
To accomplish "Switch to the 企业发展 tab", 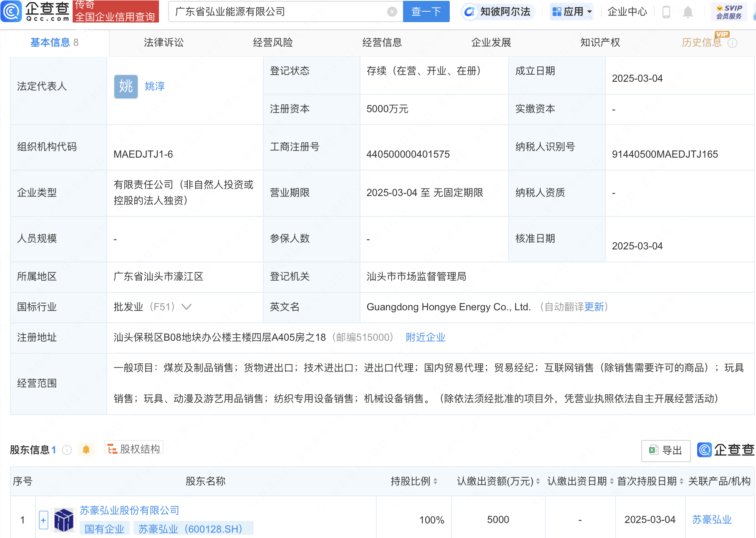I will [x=491, y=43].
